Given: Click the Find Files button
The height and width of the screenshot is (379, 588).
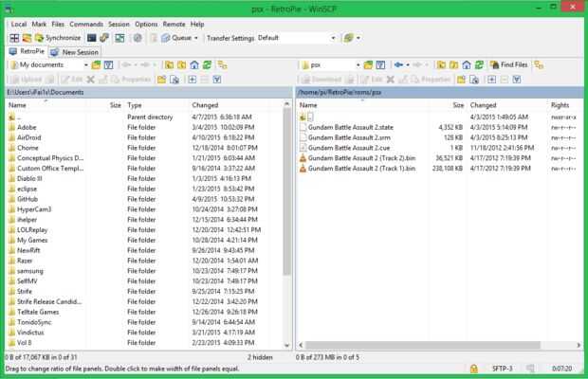Looking at the screenshot, I should pyautogui.click(x=509, y=64).
